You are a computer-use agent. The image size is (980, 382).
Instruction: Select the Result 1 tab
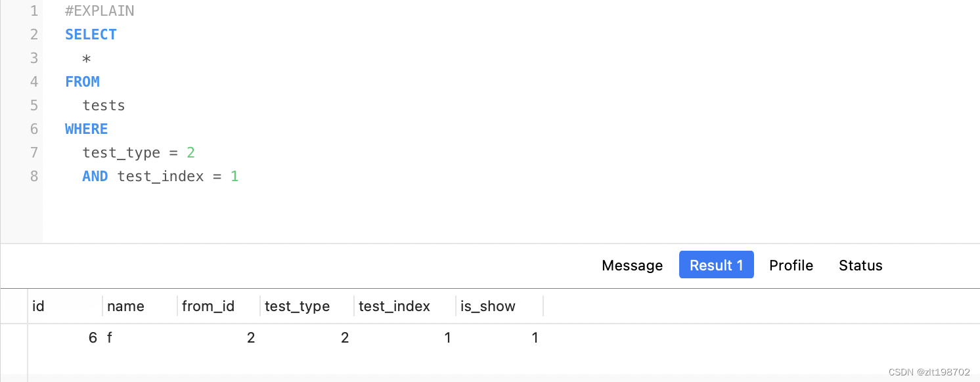point(716,265)
